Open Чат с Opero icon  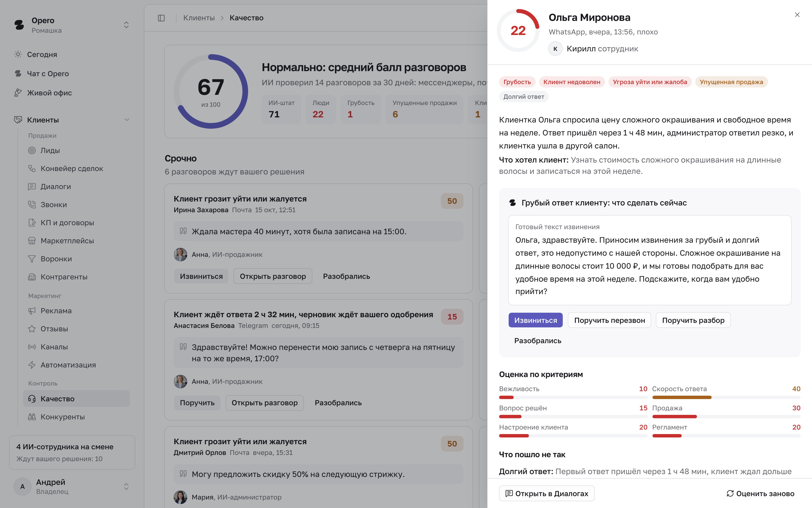[18, 73]
